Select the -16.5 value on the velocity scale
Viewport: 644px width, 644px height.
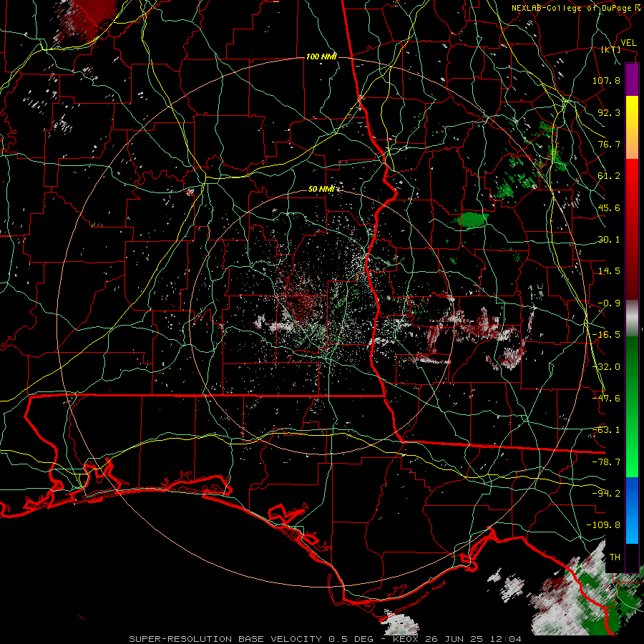pyautogui.click(x=606, y=335)
